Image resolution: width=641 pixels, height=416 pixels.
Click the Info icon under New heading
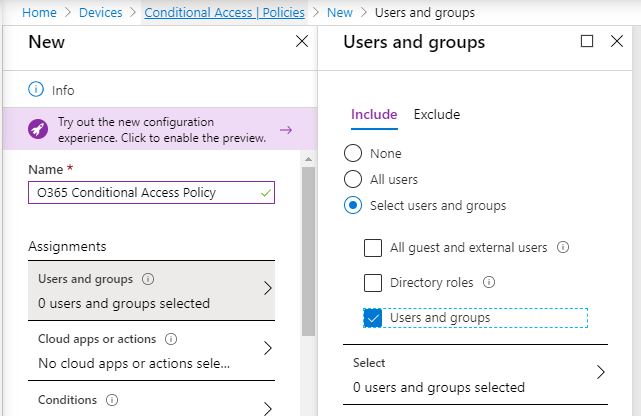click(37, 90)
